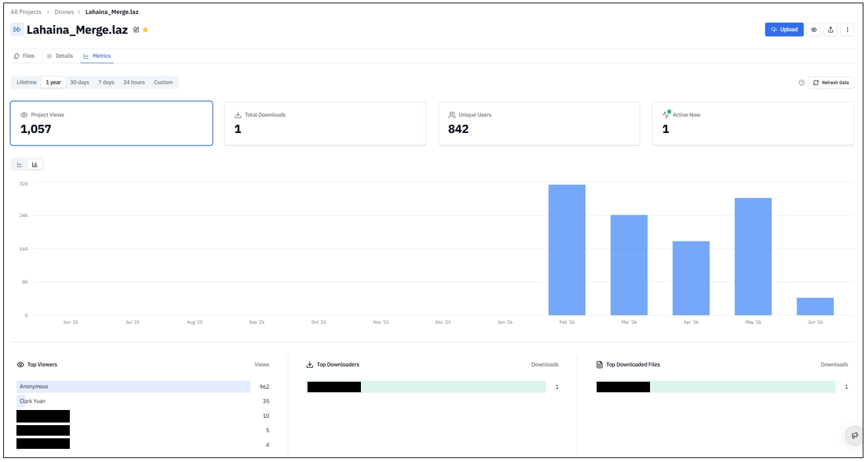Click the Feb '26 bar in chart
The height and width of the screenshot is (462, 868).
[567, 250]
